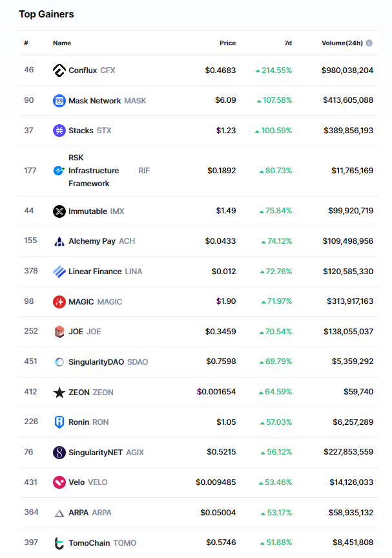Click the Ronin RON logo icon
Image resolution: width=392 pixels, height=558 pixels.
click(x=59, y=422)
